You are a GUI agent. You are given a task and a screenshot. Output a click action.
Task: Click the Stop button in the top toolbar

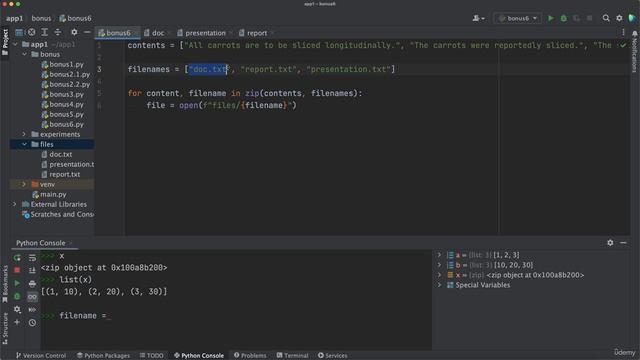589,18
